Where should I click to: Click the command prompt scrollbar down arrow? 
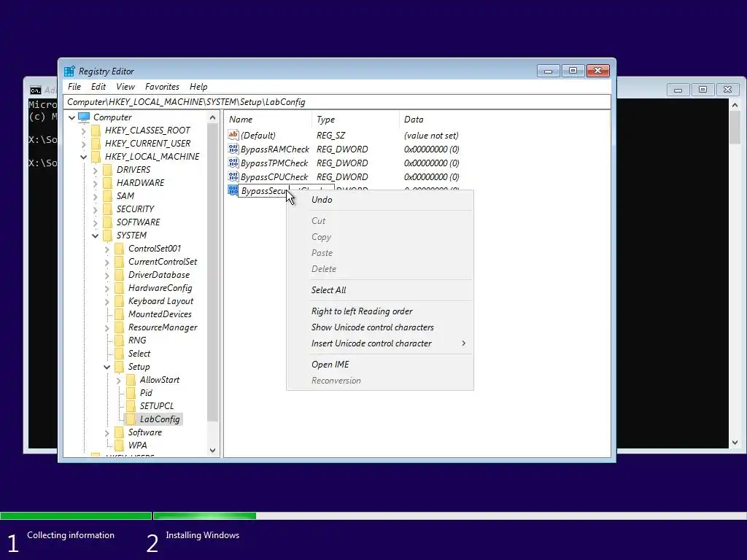(x=735, y=443)
